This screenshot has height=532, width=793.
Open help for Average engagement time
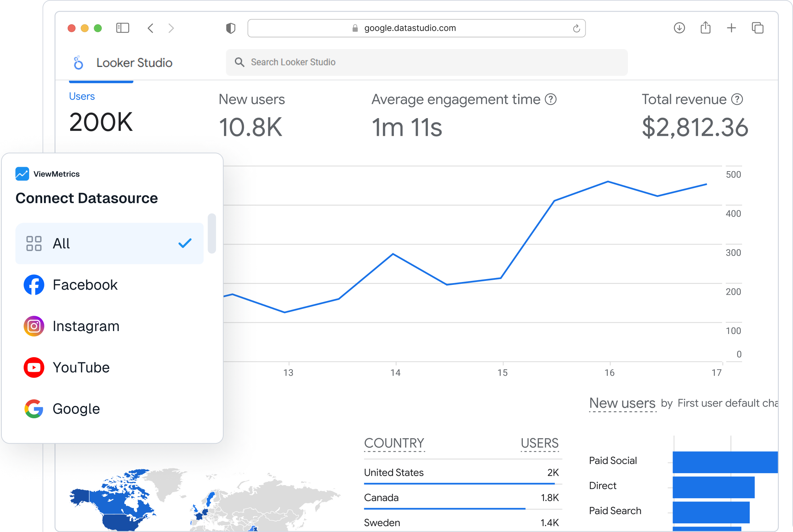[x=550, y=99]
